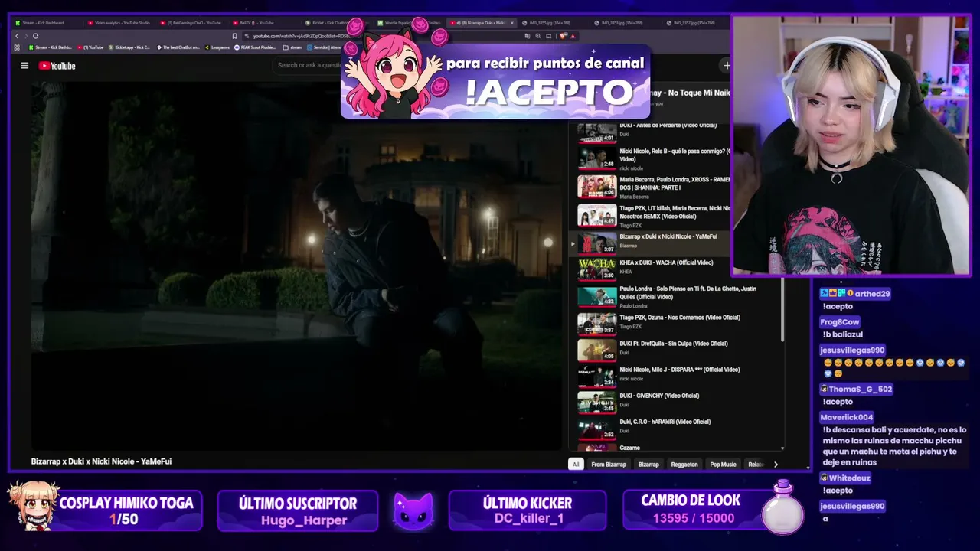Select the From Bizarrap filter chip
This screenshot has width=980, height=551.
[609, 465]
